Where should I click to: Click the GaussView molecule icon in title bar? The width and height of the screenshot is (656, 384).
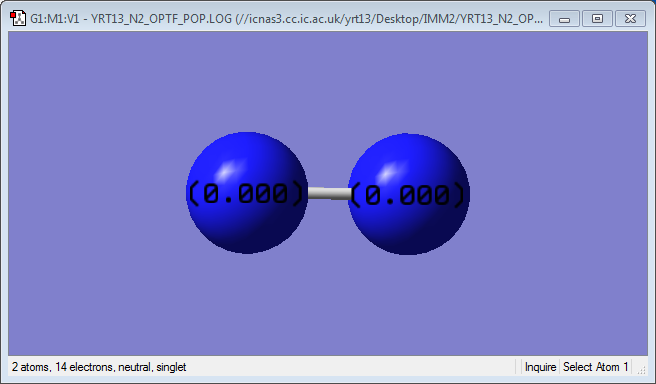(x=18, y=18)
